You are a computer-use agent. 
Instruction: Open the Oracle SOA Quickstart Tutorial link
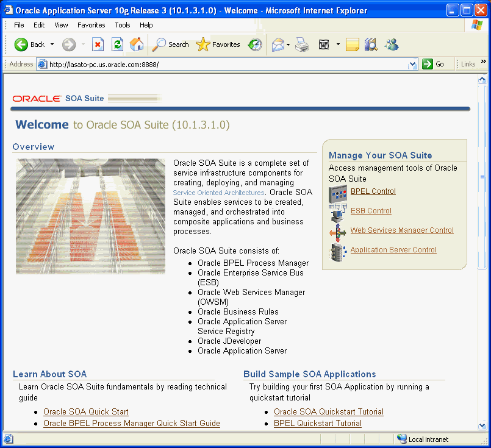[329, 411]
